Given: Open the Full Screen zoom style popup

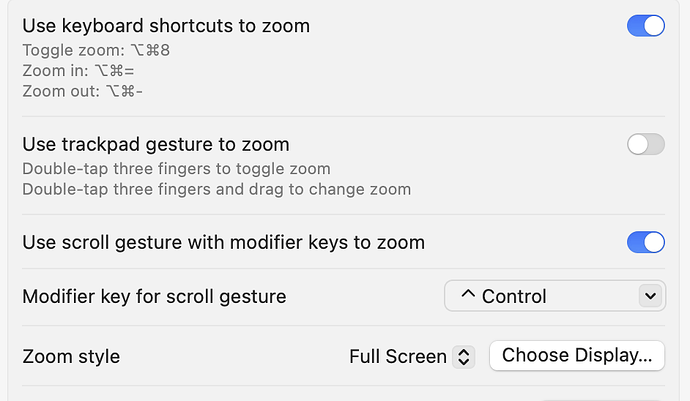Looking at the screenshot, I should pyautogui.click(x=410, y=356).
